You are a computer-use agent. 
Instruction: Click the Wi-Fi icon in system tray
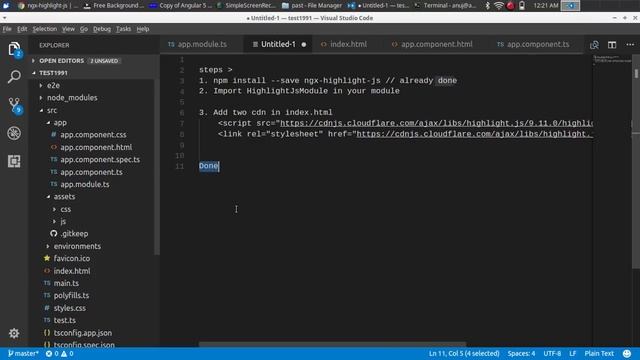(498, 6)
